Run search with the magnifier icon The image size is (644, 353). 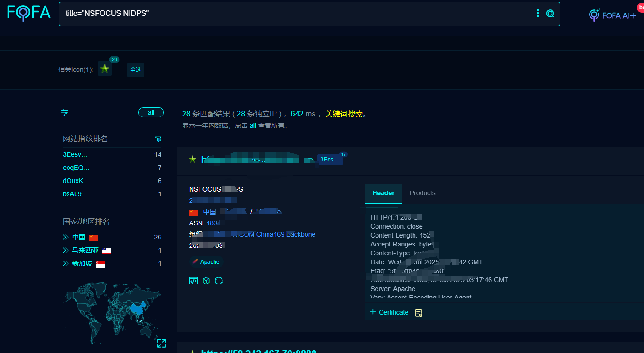pyautogui.click(x=550, y=14)
